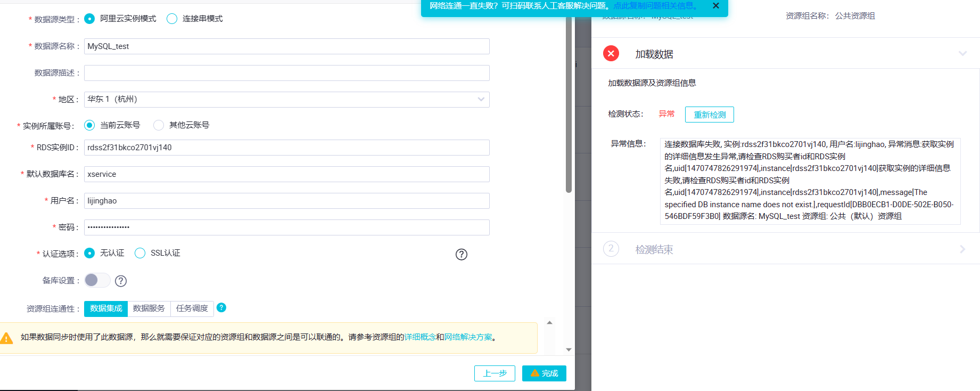Screen dimensions: 980x391
Task: Select 其他云账号 radio option
Action: [159, 125]
